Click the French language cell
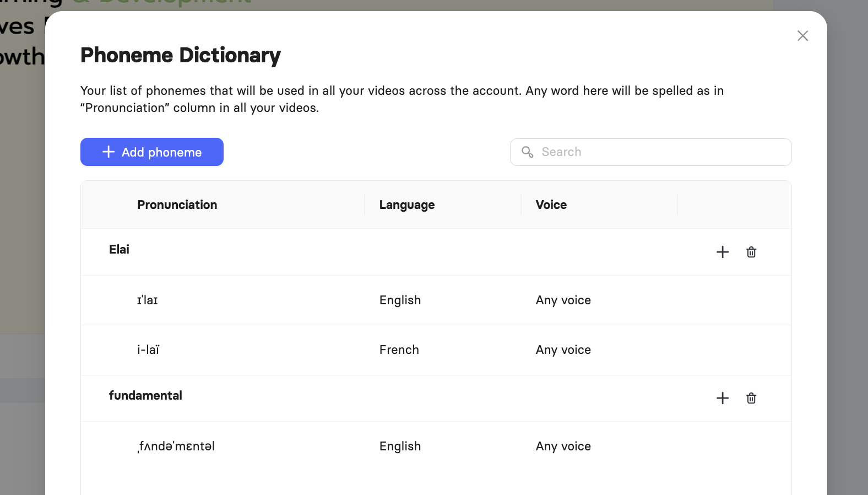Screen dimensions: 868x495 coord(399,350)
